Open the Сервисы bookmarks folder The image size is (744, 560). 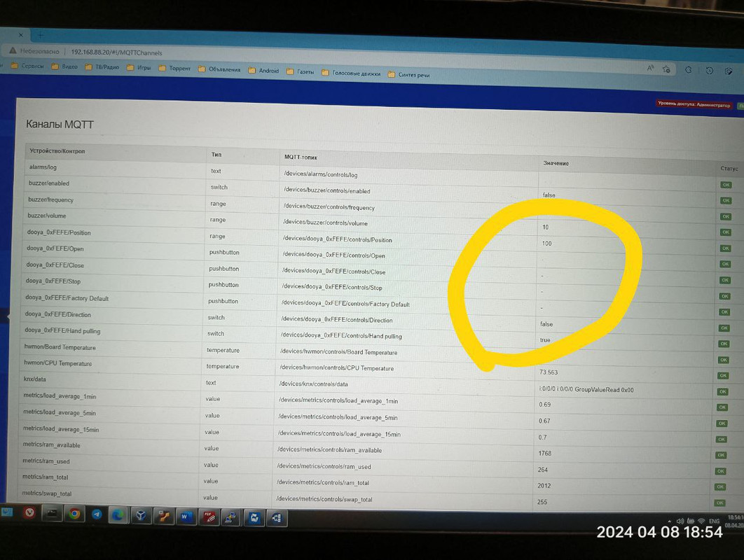(x=27, y=66)
